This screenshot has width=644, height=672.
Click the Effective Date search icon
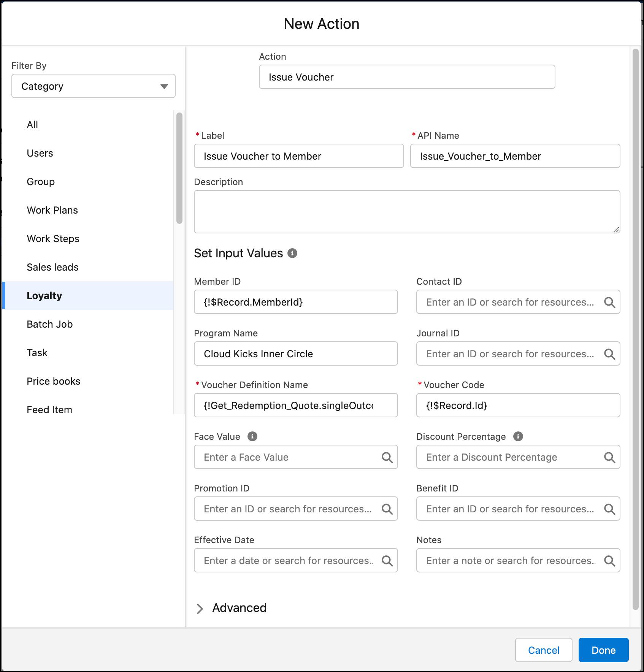pos(388,561)
